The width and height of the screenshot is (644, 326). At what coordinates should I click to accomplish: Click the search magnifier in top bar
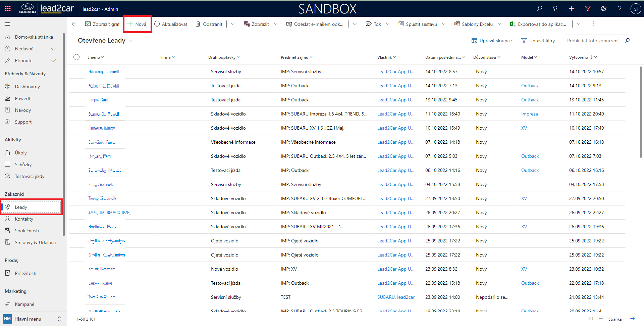coord(539,9)
